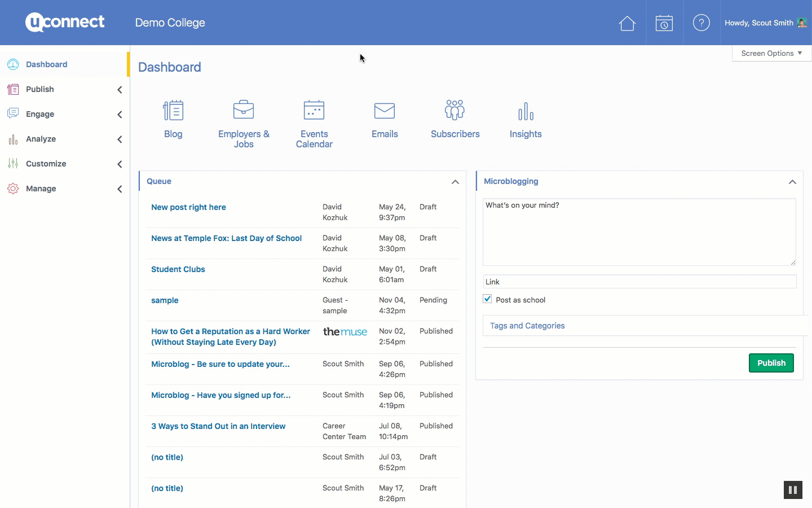Pause playback with the pause button
The height and width of the screenshot is (508, 812).
point(793,490)
